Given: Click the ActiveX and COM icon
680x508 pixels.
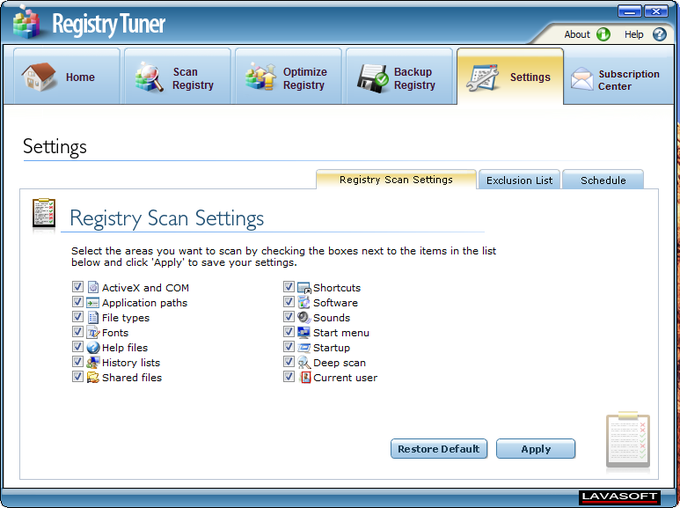Looking at the screenshot, I should [93, 287].
